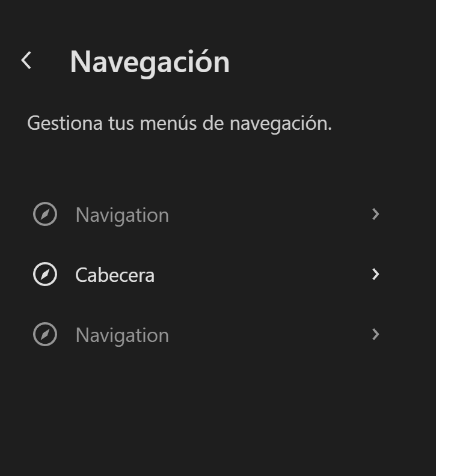
Task: Select the top Navigation label text
Action: (122, 215)
